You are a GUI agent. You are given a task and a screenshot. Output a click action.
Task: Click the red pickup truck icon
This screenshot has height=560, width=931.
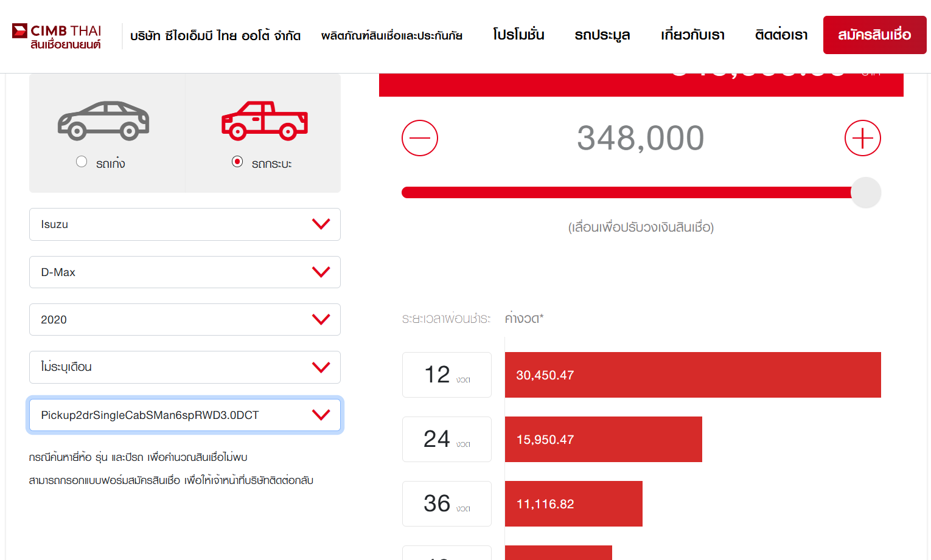pyautogui.click(x=265, y=120)
